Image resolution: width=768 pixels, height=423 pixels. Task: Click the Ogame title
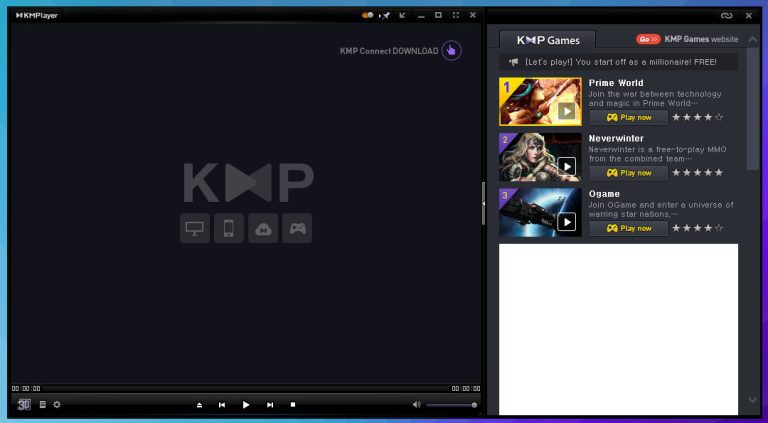tap(604, 194)
